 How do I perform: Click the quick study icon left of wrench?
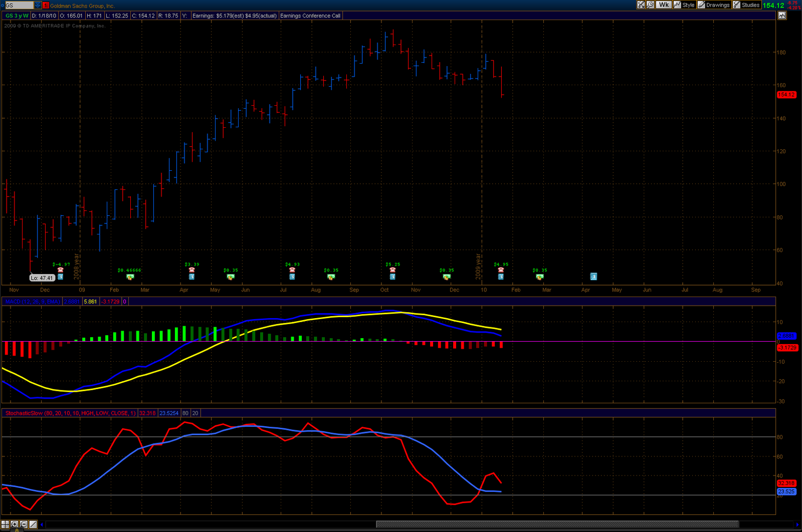(x=641, y=5)
